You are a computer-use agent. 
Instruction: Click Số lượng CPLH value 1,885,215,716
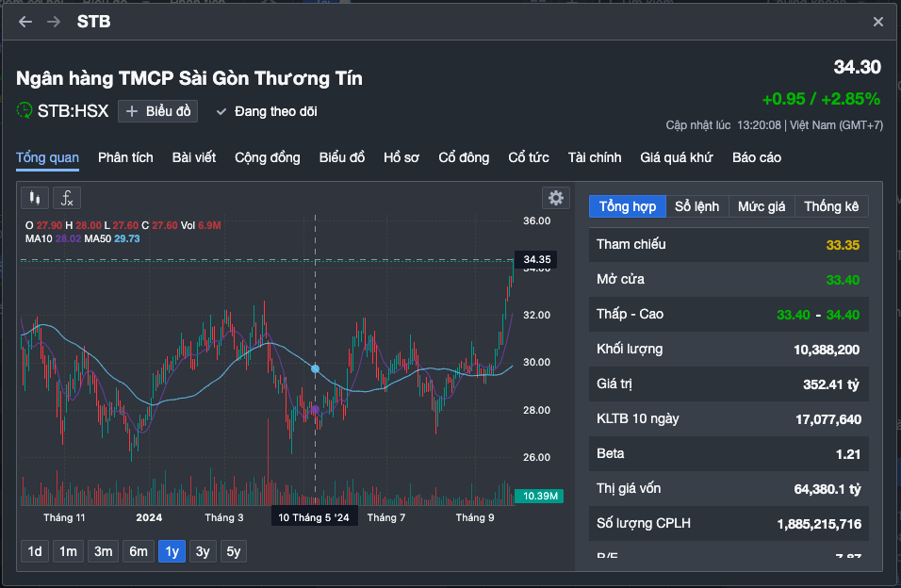pyautogui.click(x=819, y=524)
